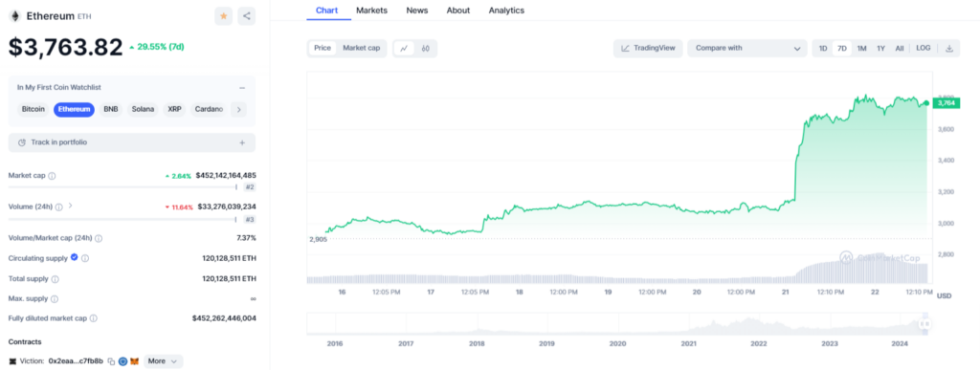
Task: Click the Viction chain logo
Action: click(13, 361)
